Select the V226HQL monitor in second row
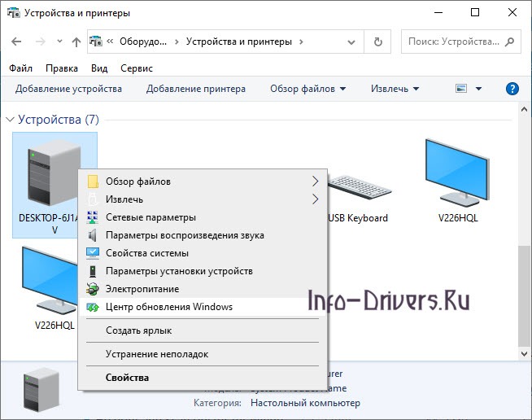532x420 pixels. pyautogui.click(x=50, y=281)
